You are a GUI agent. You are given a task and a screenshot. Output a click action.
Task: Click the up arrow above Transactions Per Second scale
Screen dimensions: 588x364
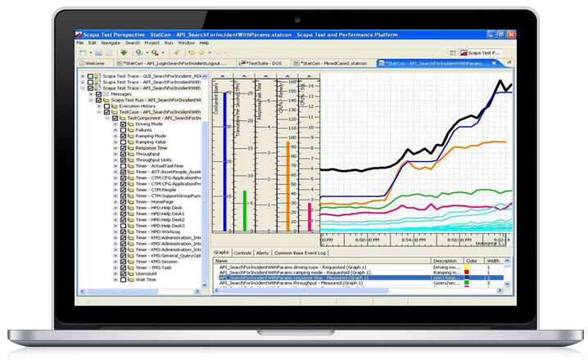[244, 76]
